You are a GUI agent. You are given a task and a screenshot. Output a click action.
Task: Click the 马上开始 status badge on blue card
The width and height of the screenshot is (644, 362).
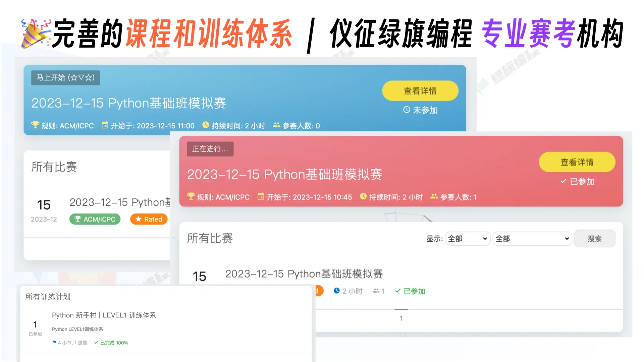coord(65,78)
